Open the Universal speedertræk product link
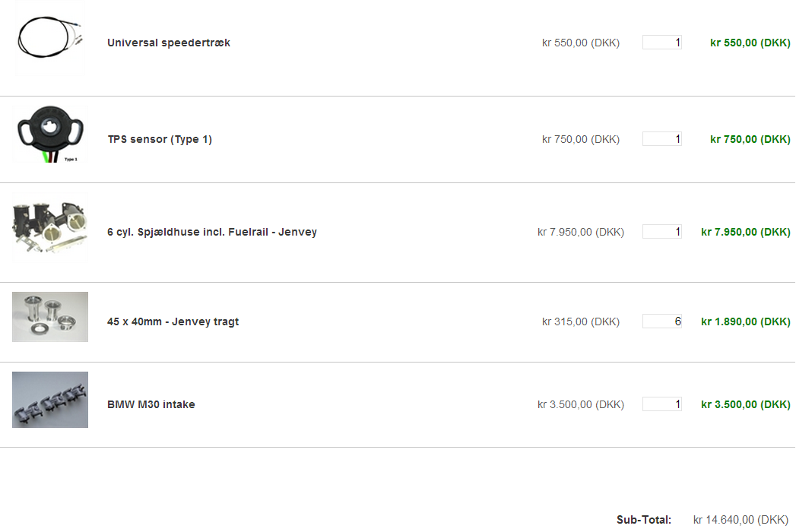The width and height of the screenshot is (796, 532). pos(169,43)
